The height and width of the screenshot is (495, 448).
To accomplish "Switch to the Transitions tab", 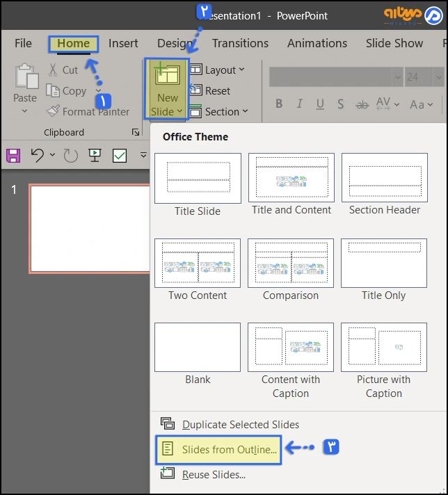I will pyautogui.click(x=240, y=43).
